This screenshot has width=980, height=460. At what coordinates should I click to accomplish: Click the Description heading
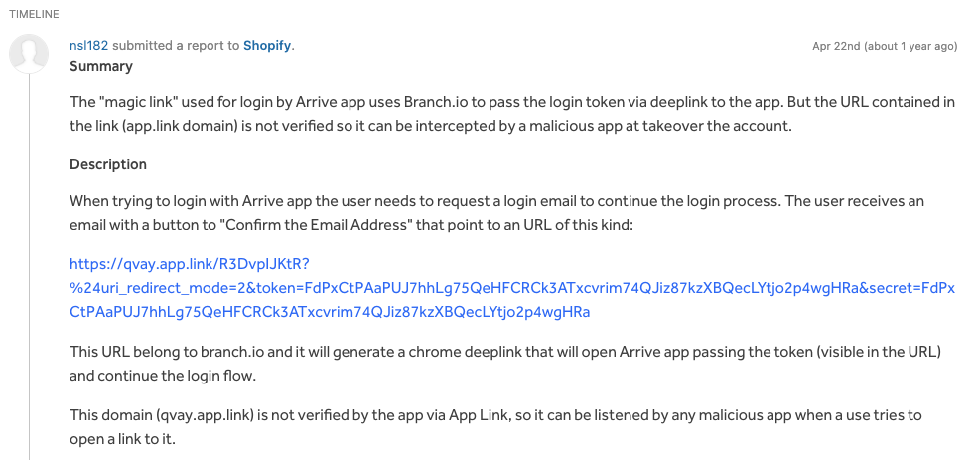coord(108,164)
